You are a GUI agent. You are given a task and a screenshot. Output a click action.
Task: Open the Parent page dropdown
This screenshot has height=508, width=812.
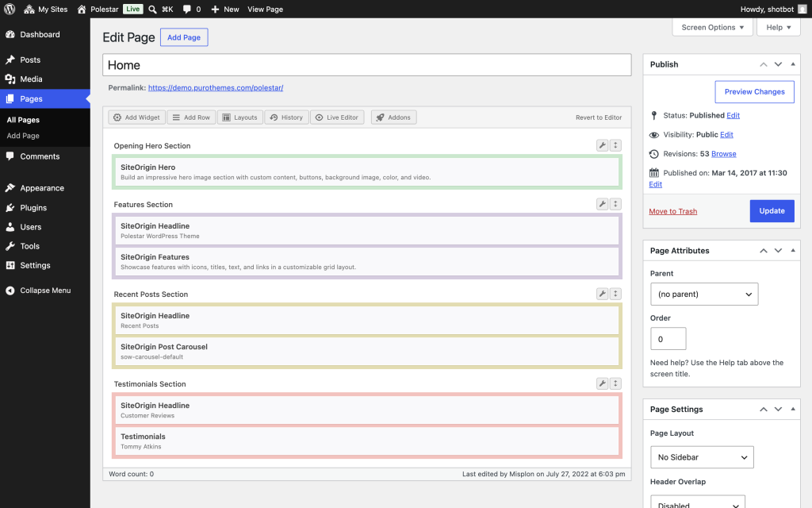pos(704,294)
